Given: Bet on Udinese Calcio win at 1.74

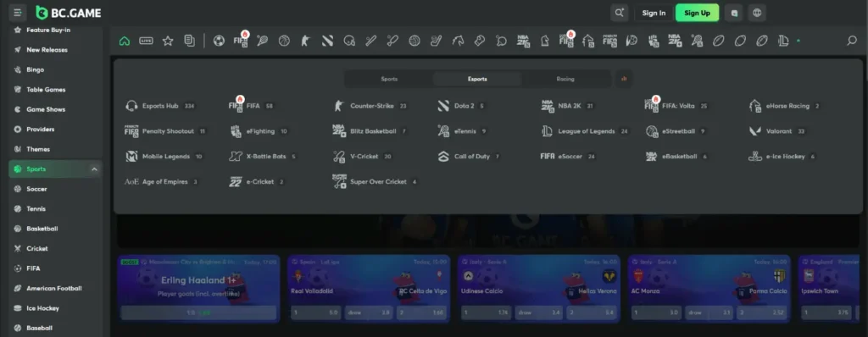Looking at the screenshot, I should pos(487,312).
